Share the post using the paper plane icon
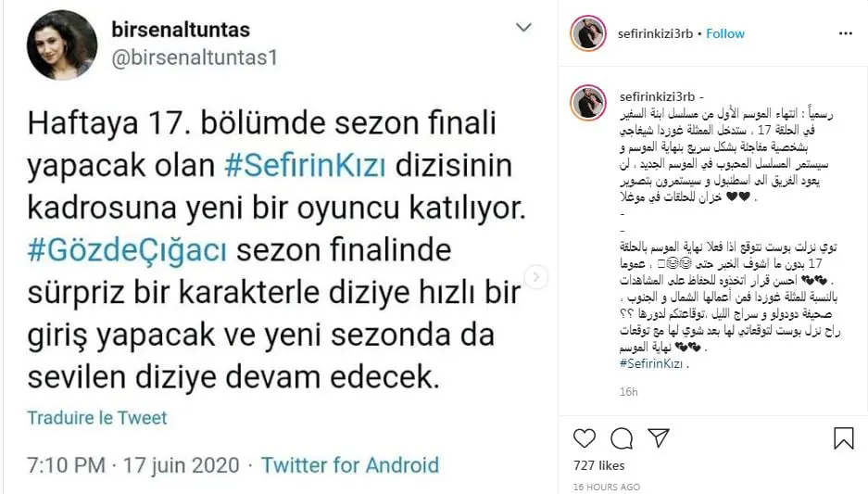This screenshot has height=494, width=868. pyautogui.click(x=659, y=437)
